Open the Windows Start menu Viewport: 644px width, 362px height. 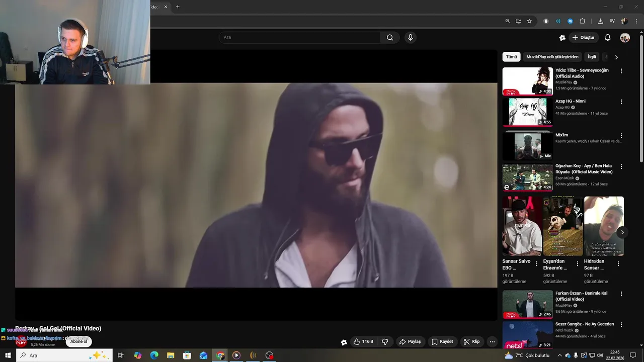(8, 355)
